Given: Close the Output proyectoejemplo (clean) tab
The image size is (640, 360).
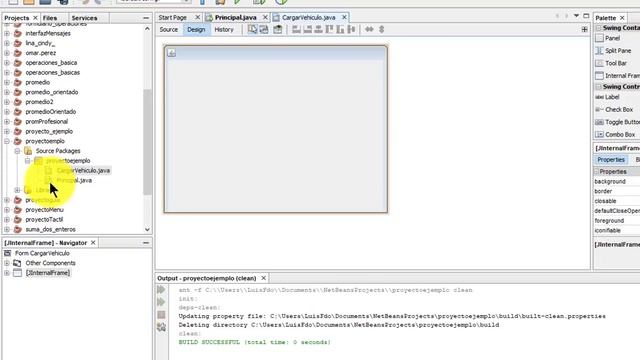Looking at the screenshot, I should (264, 278).
